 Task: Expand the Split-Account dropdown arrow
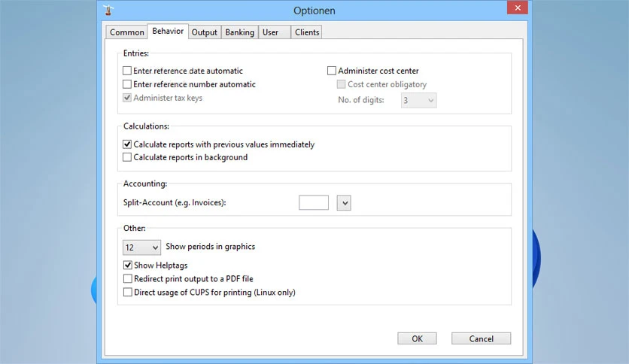(x=344, y=203)
